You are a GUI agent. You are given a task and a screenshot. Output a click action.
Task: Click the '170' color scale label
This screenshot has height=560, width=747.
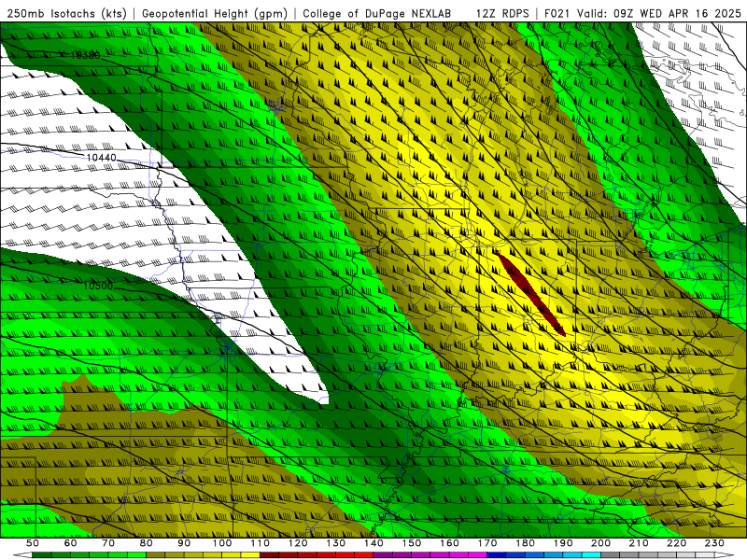[x=487, y=543]
